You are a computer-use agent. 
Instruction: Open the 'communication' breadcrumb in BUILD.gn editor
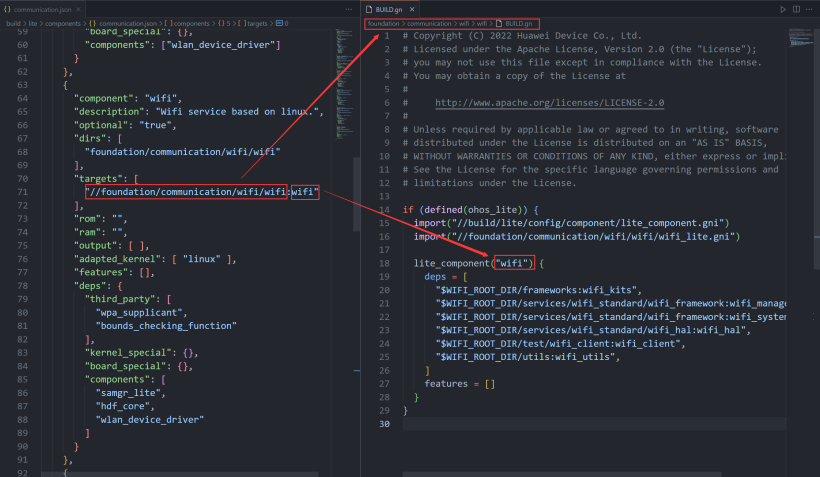[x=429, y=24]
